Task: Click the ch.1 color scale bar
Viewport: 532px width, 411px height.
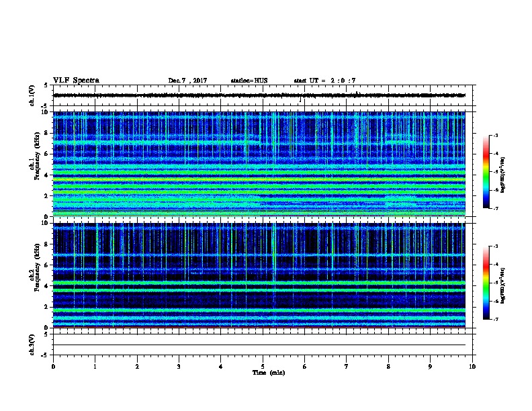Action: (486, 172)
